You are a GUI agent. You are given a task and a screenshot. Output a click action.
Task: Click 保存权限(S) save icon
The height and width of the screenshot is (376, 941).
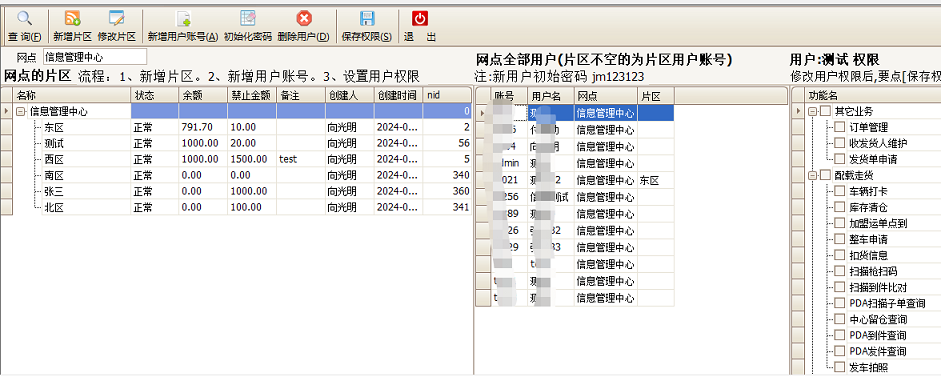pyautogui.click(x=367, y=18)
